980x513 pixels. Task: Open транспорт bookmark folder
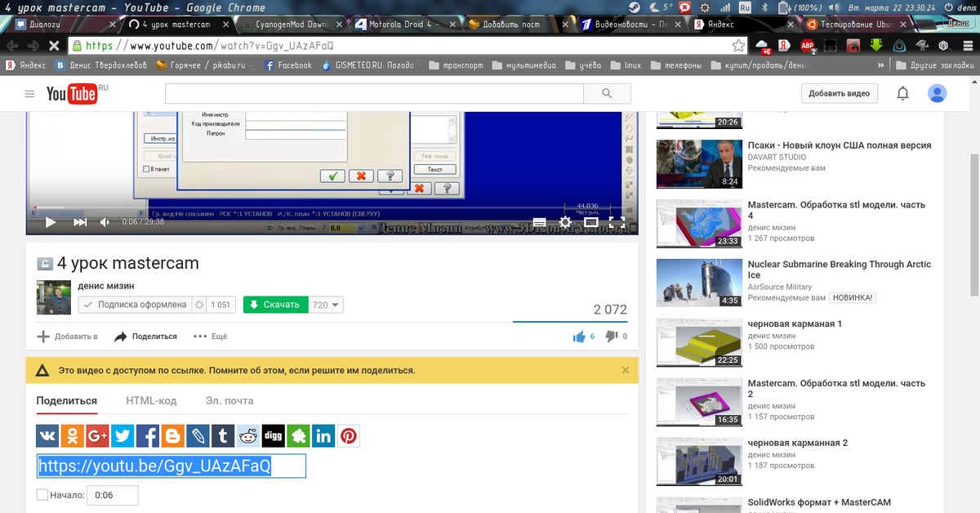click(456, 65)
